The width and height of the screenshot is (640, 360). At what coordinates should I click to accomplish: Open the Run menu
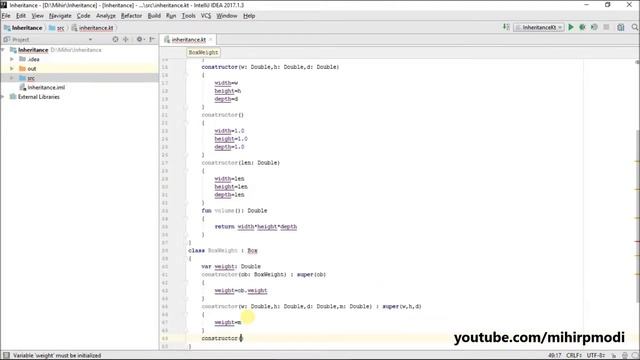click(x=171, y=16)
